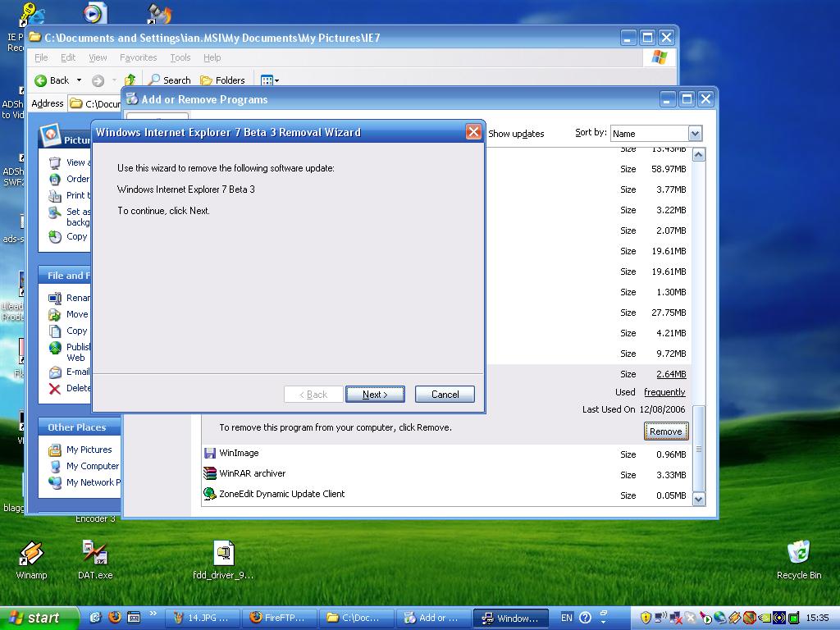Click the EN language indicator
This screenshot has width=840, height=630.
click(566, 618)
